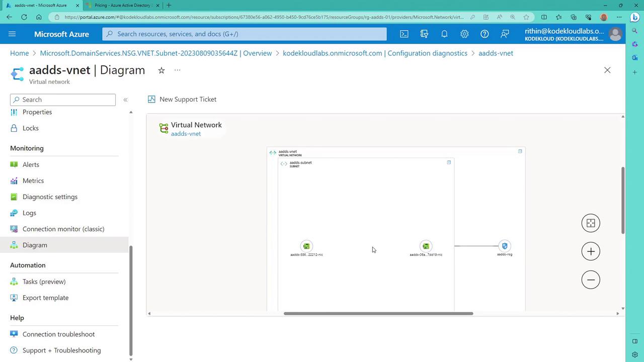Viewport: 644px width, 362px height.
Task: Refresh the browser page
Action: (x=24, y=17)
